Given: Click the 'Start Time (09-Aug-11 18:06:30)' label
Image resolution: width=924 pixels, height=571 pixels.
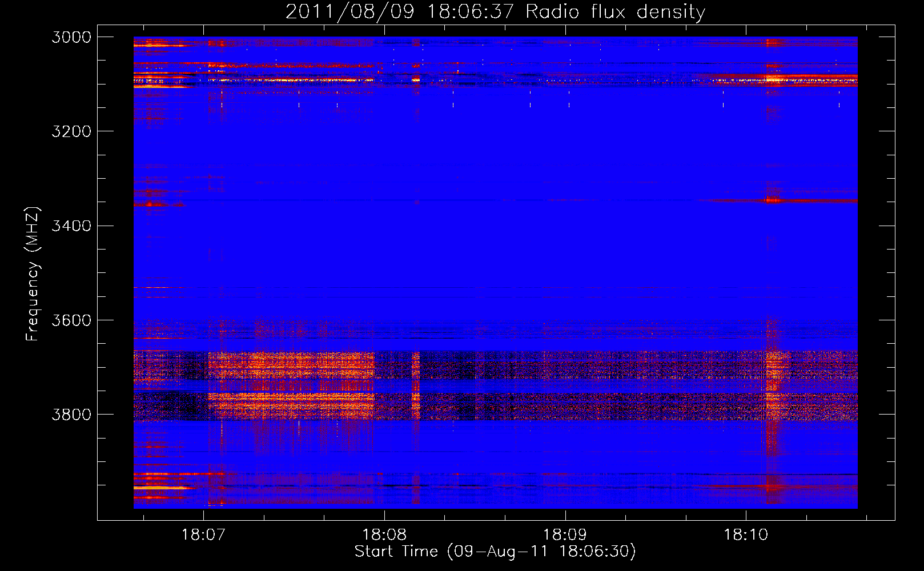Looking at the screenshot, I should tap(495, 552).
